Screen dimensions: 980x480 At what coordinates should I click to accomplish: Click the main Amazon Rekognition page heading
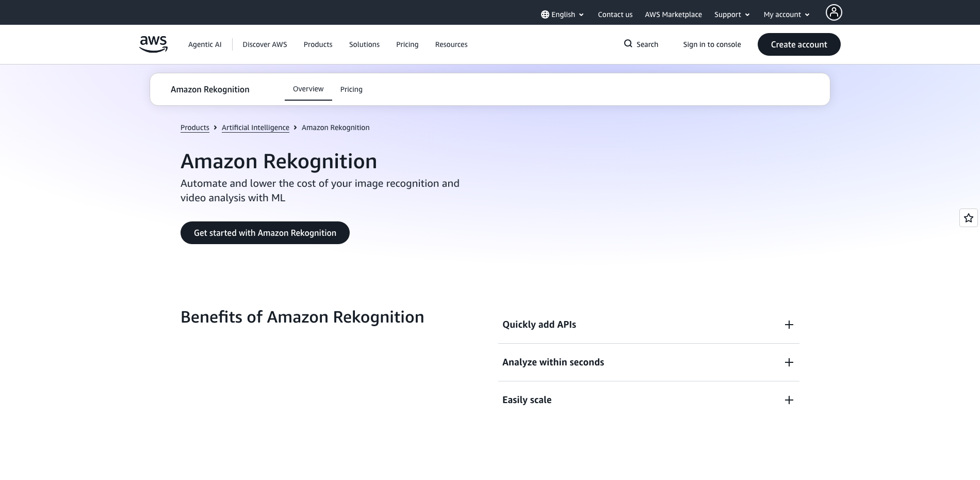(x=279, y=162)
